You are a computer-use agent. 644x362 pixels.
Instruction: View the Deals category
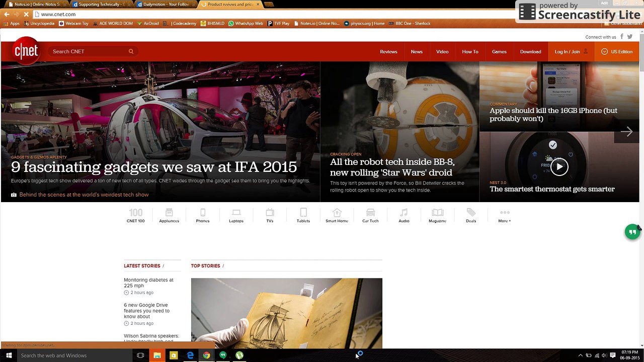[x=471, y=216]
